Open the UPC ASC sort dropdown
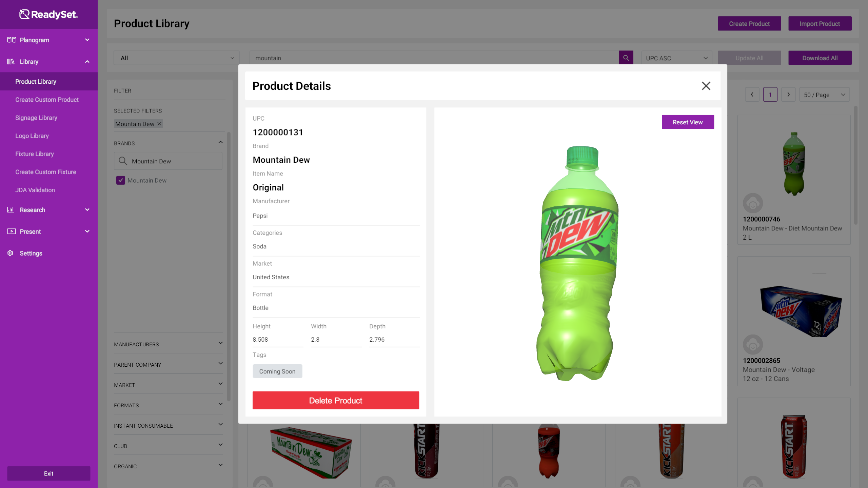 677,58
